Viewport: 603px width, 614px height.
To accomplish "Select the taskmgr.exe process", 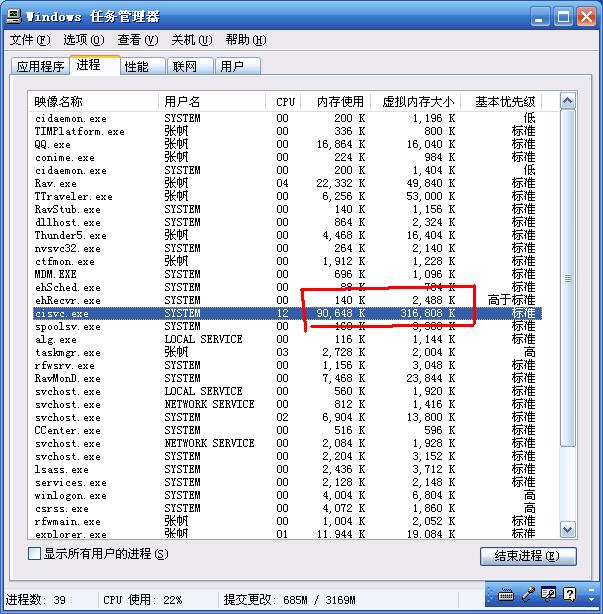I will pyautogui.click(x=287, y=352).
